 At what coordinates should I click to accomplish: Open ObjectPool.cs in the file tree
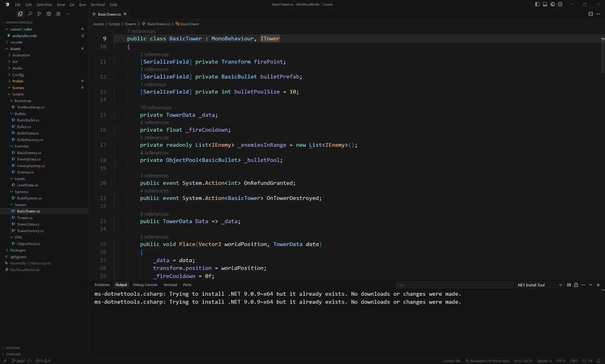coord(28,244)
